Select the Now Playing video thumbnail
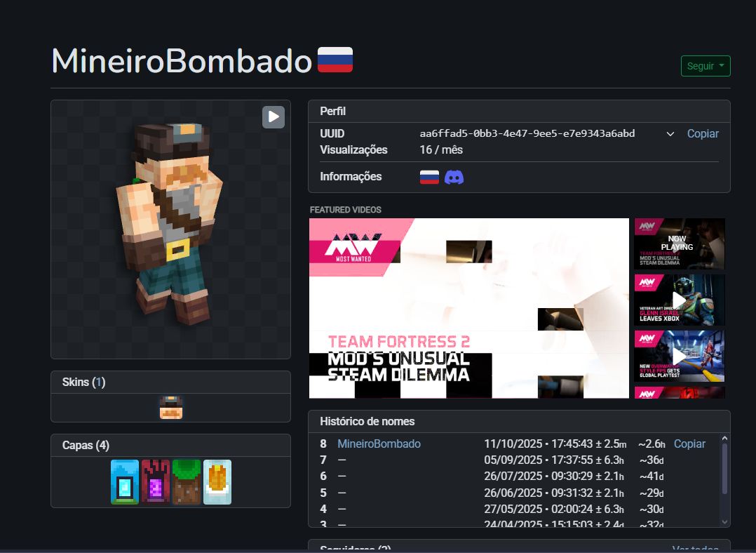Viewport: 756px width, 553px height. pos(680,244)
